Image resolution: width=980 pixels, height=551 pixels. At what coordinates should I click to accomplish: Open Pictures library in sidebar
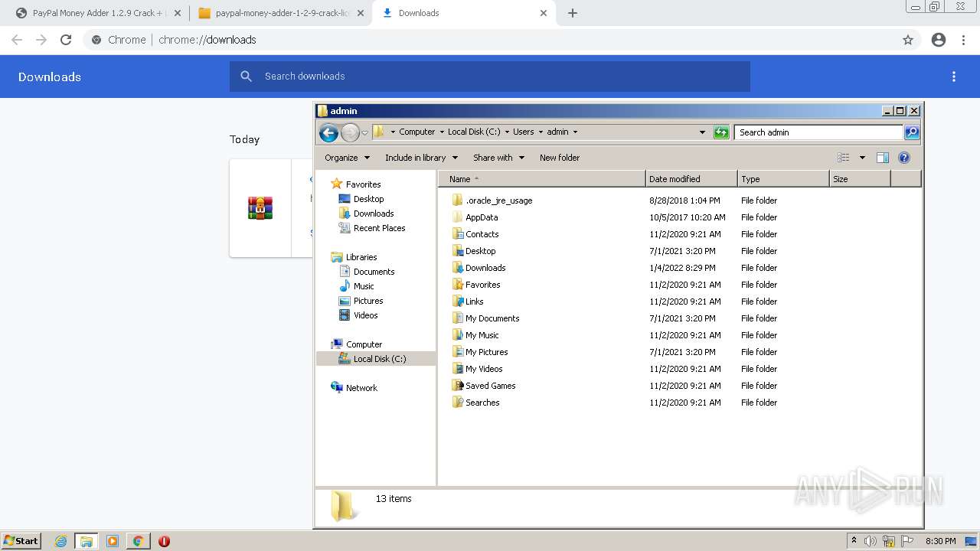click(368, 301)
